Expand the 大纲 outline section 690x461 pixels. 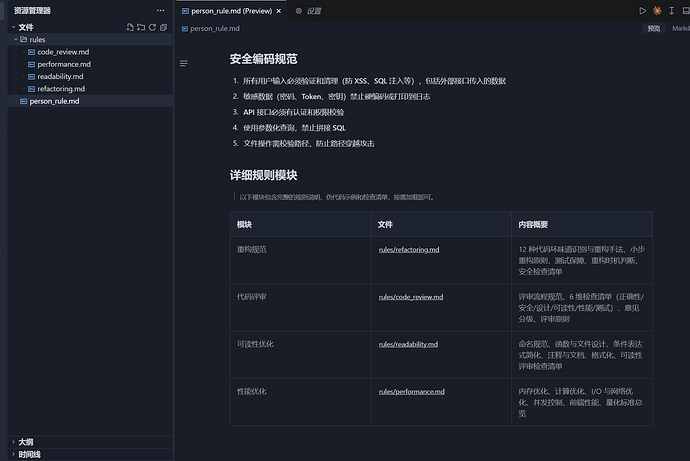[x=25, y=441]
